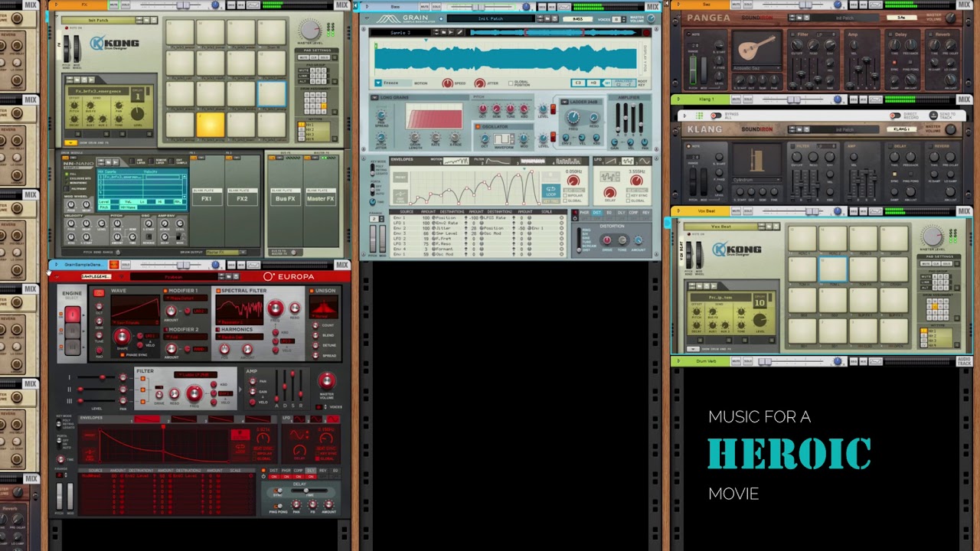Collapse the Bass track device
The height and width of the screenshot is (551, 980).
coord(367,7)
